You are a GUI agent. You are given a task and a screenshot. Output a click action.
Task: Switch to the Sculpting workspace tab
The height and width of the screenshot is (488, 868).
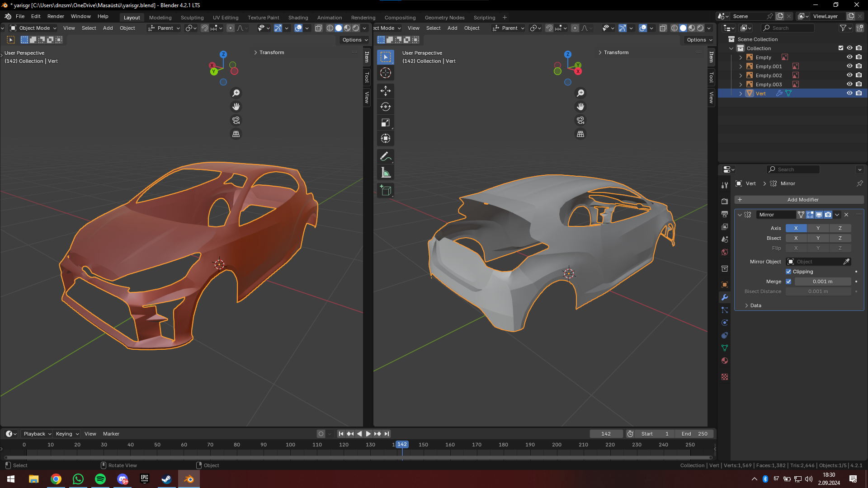192,18
